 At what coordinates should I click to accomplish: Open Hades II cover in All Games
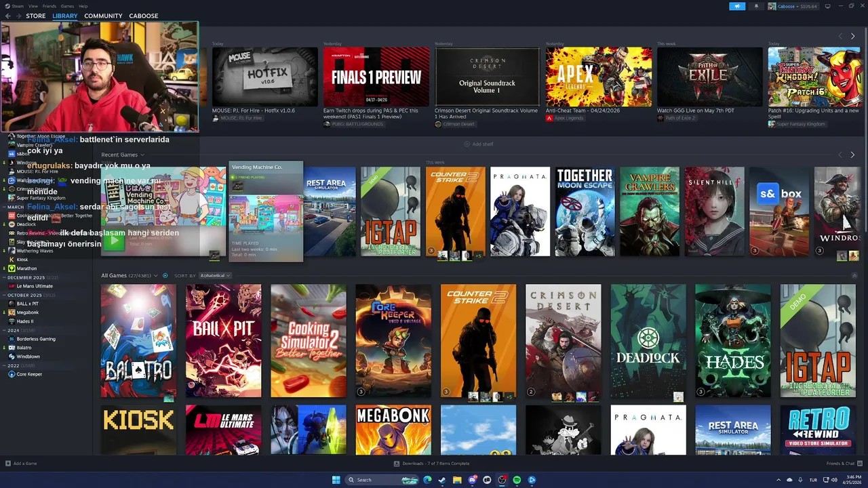click(733, 341)
